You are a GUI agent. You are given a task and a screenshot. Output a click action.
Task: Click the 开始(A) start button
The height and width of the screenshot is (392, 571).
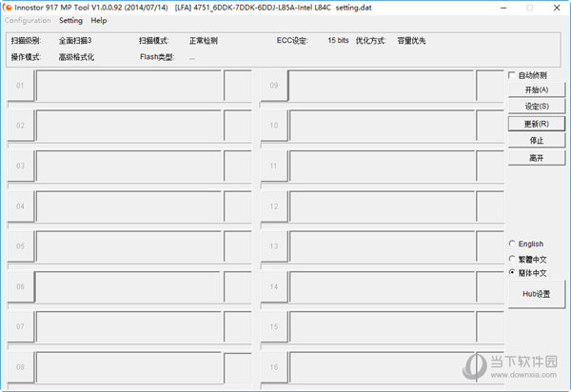(x=537, y=89)
